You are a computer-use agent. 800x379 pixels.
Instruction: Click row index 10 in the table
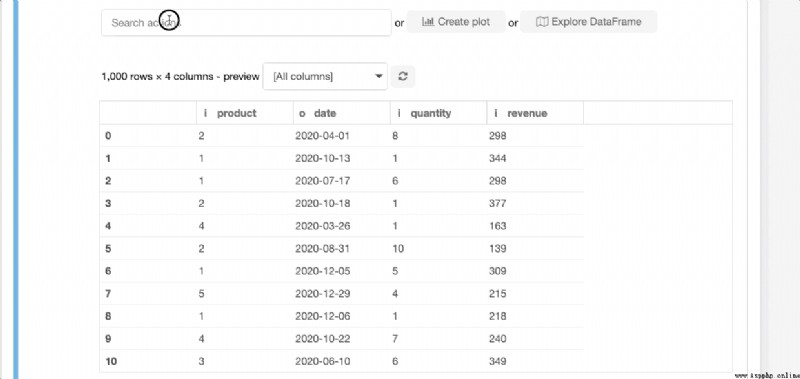click(111, 362)
